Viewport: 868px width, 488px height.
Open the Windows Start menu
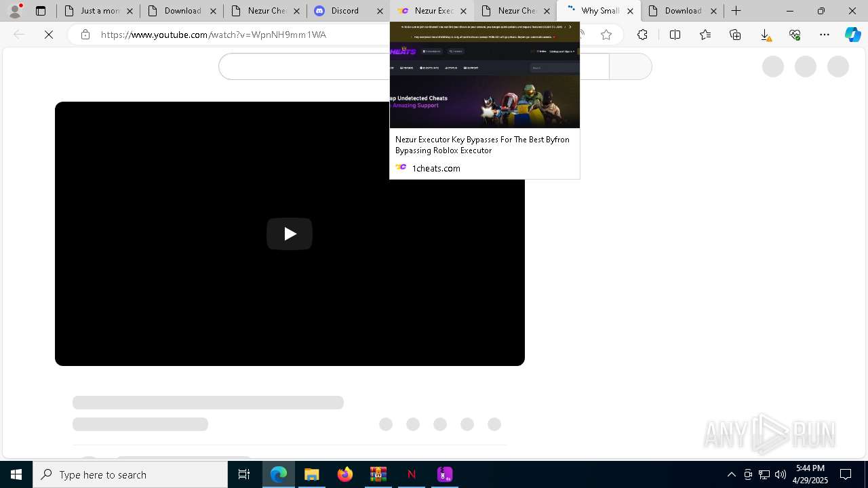pyautogui.click(x=16, y=474)
